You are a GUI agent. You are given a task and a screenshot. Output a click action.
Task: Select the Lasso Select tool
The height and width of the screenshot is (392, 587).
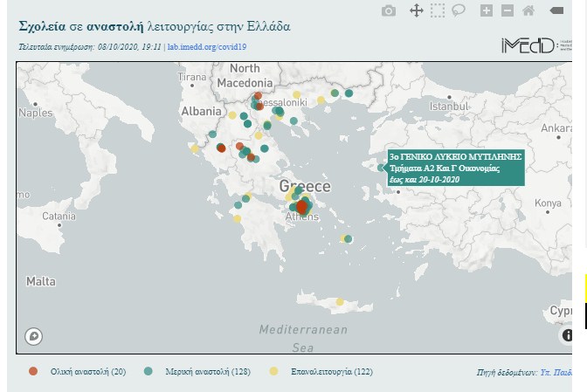pos(459,10)
